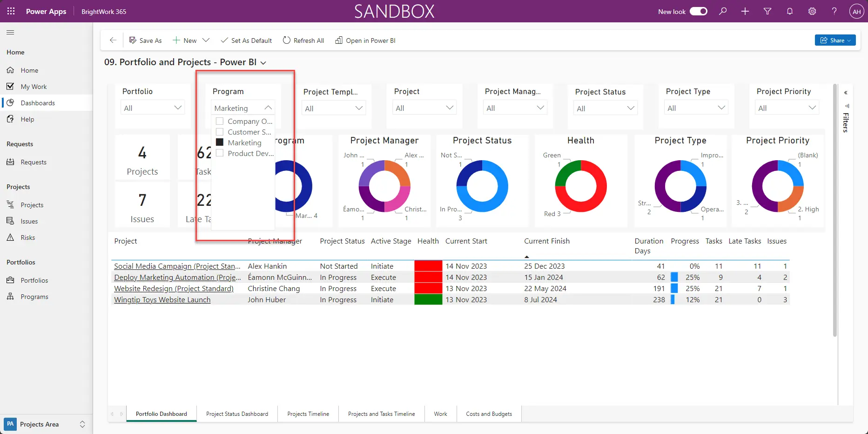Click the back arrow in command bar

point(113,41)
